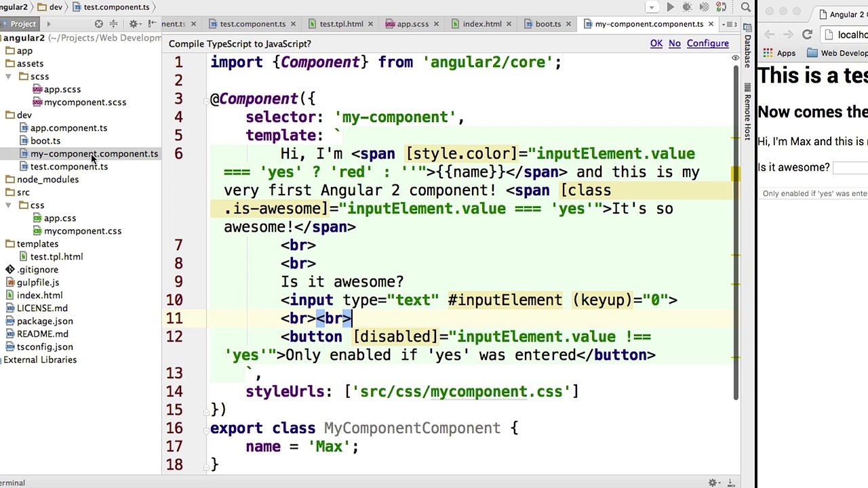Click the test.component.ts breadcrumb
This screenshot has width=868, height=488.
(x=111, y=7)
